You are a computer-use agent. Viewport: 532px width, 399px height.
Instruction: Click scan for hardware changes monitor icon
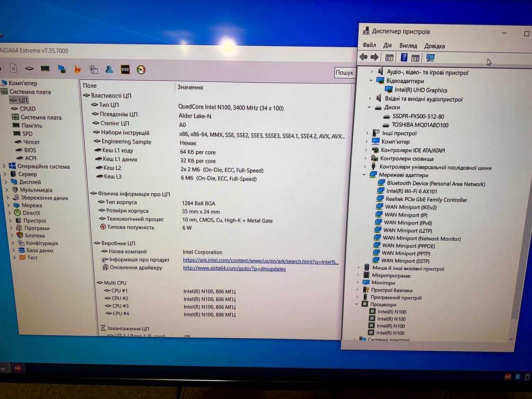click(430, 58)
